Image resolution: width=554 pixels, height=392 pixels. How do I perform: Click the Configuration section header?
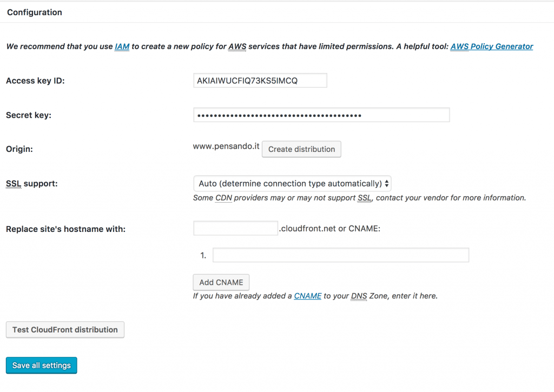point(34,12)
